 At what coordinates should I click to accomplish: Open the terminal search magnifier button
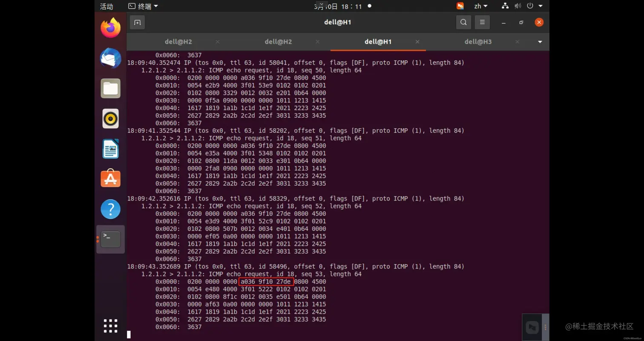pos(463,23)
